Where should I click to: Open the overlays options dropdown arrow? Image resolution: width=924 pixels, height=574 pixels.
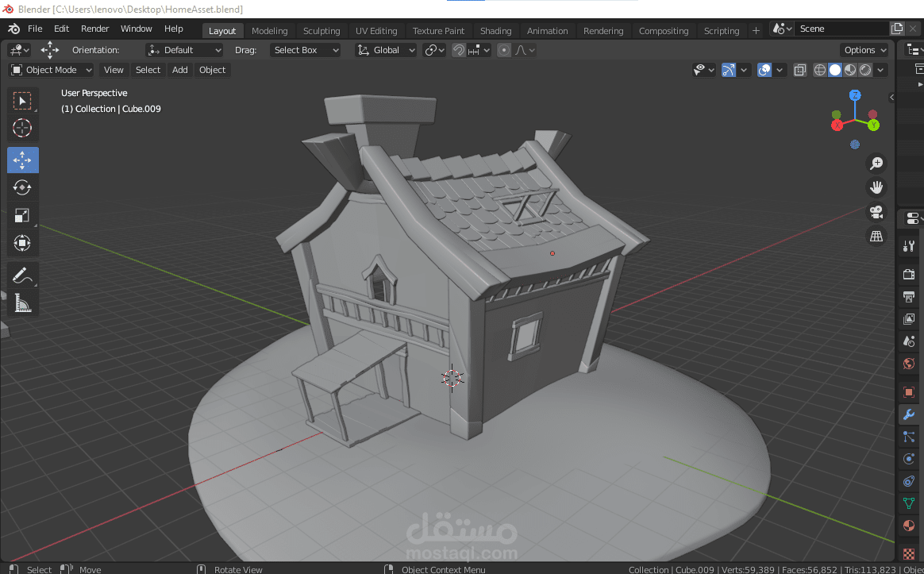click(779, 70)
